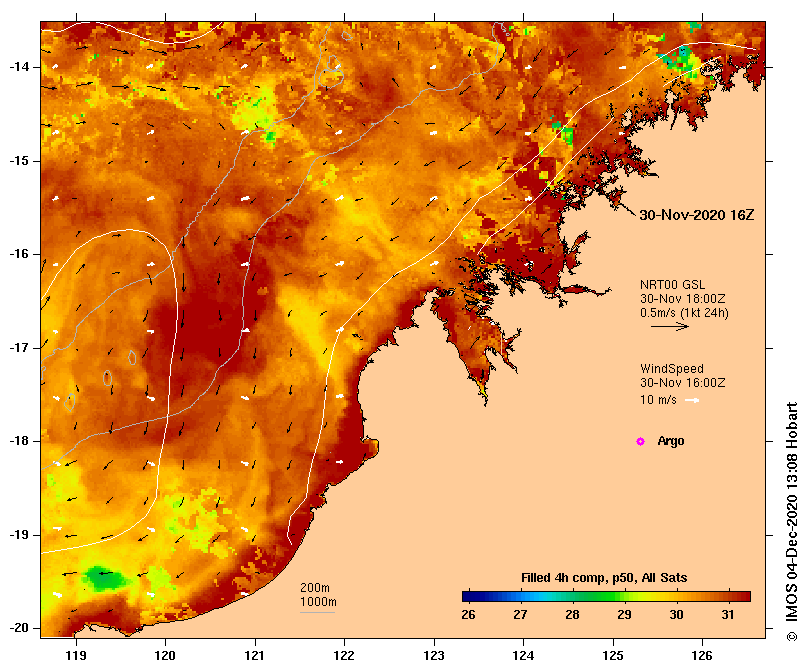The height and width of the screenshot is (672, 809).
Task: Click the 28 colorbar tick value
Action: pyautogui.click(x=572, y=615)
